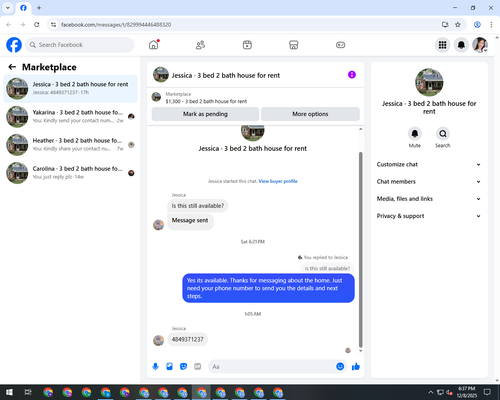Click the 'Is this still available?' message from Jessica
The width and height of the screenshot is (500, 400).
(x=198, y=206)
